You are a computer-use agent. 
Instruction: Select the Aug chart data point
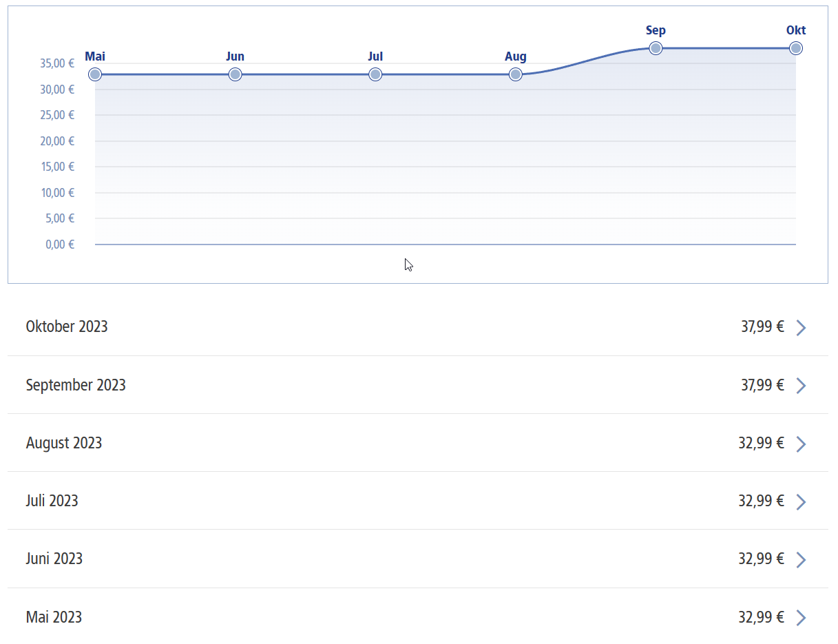516,74
